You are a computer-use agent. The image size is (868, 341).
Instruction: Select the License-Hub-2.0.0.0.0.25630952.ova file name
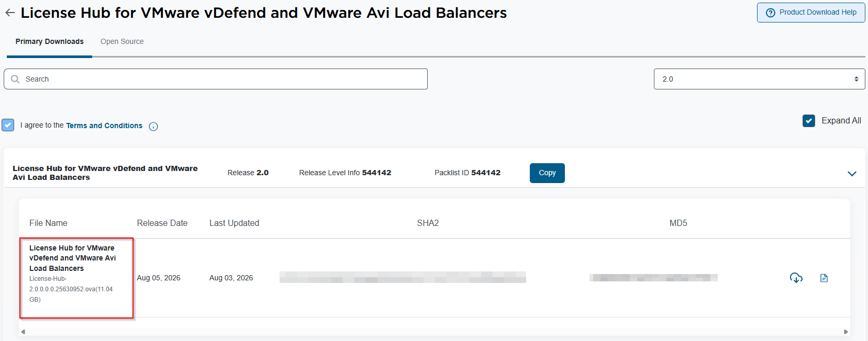(x=71, y=289)
